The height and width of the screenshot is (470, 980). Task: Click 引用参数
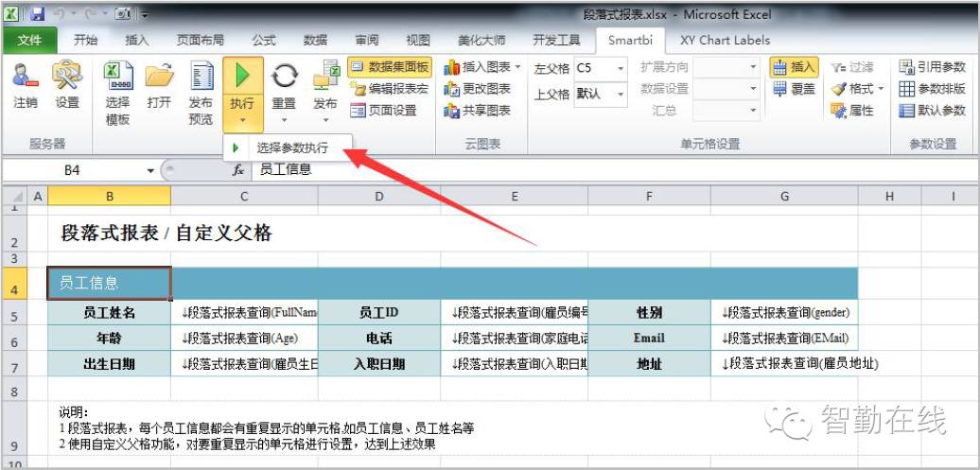932,67
